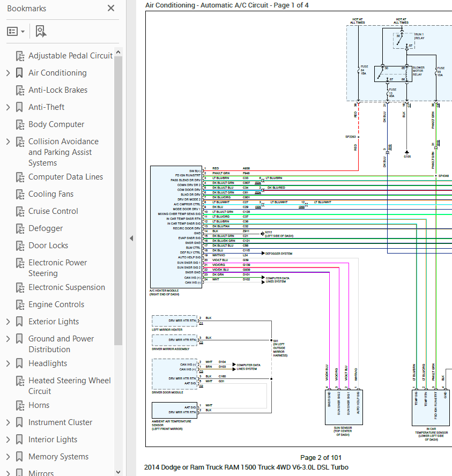The width and height of the screenshot is (452, 476).
Task: Click the Cooling Fans bookmark icon
Action: (x=20, y=194)
